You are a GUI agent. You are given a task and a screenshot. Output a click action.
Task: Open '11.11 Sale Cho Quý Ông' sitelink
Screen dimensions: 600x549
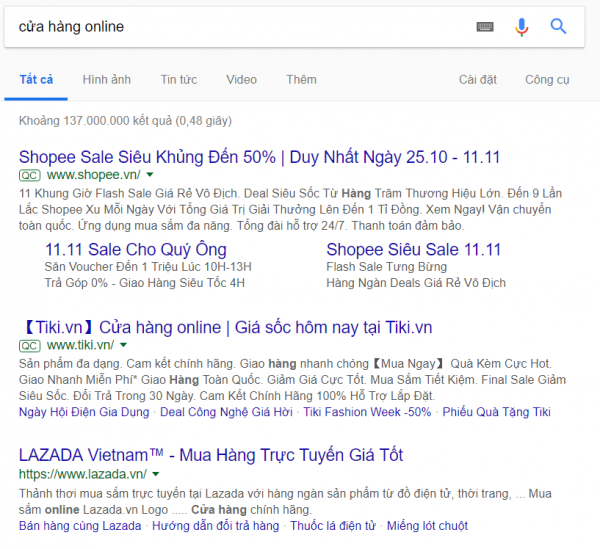pyautogui.click(x=136, y=249)
